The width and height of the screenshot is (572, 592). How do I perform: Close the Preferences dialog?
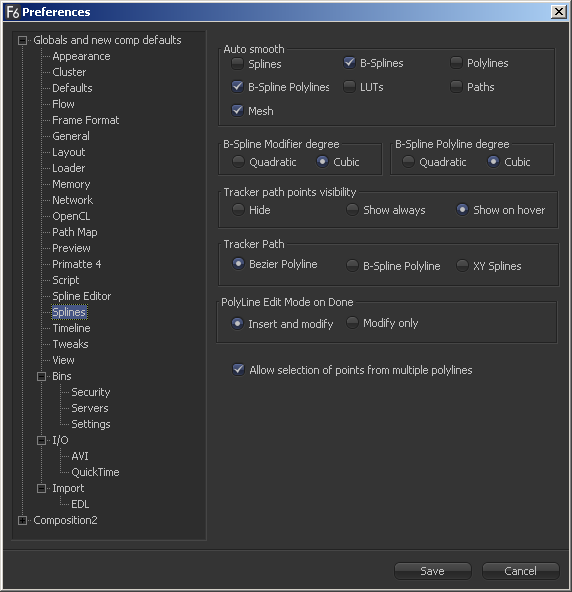[x=558, y=12]
